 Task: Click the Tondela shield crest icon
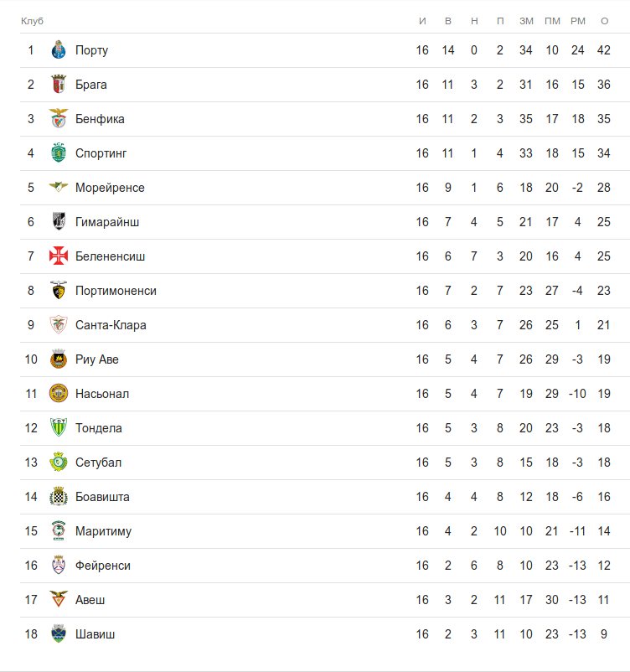pos(59,428)
